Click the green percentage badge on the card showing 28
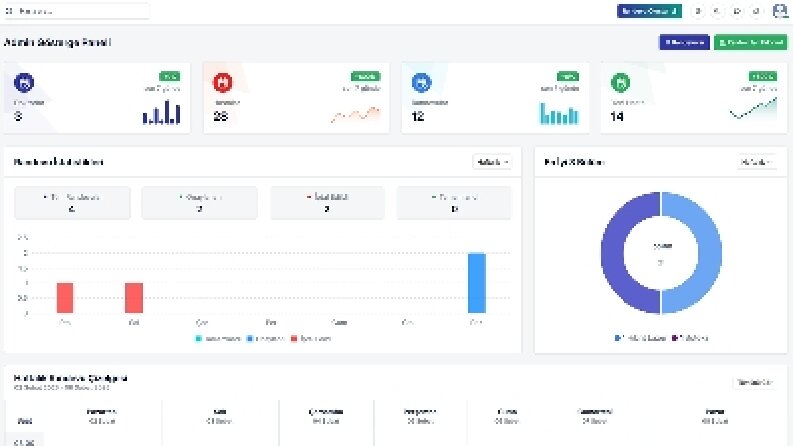793x446 pixels. click(366, 76)
